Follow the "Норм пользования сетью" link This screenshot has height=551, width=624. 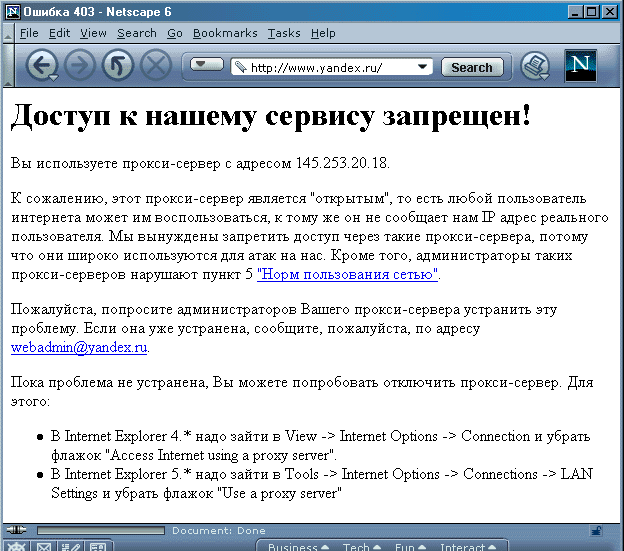point(347,275)
